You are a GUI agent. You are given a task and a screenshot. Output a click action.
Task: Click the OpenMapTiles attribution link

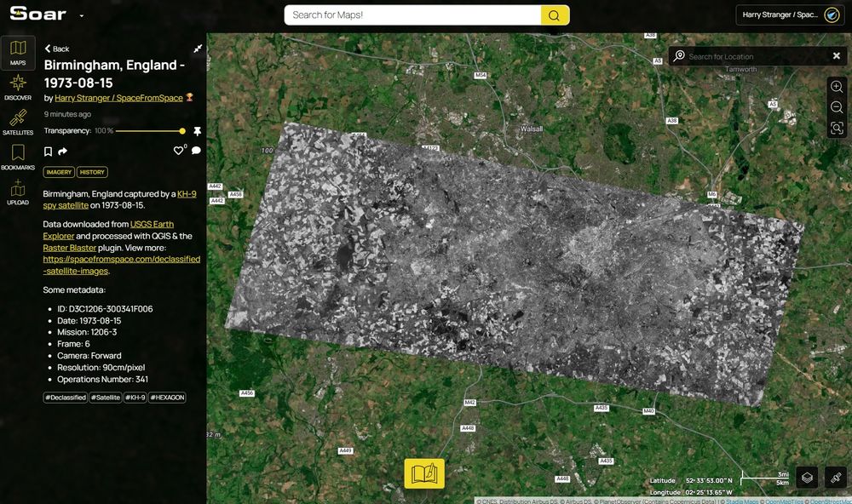tap(785, 501)
